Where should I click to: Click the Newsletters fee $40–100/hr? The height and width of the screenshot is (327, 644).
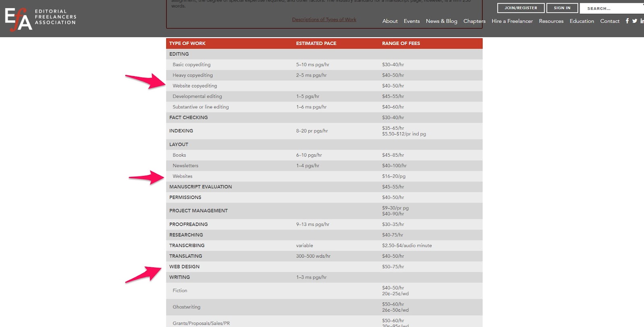click(x=394, y=166)
